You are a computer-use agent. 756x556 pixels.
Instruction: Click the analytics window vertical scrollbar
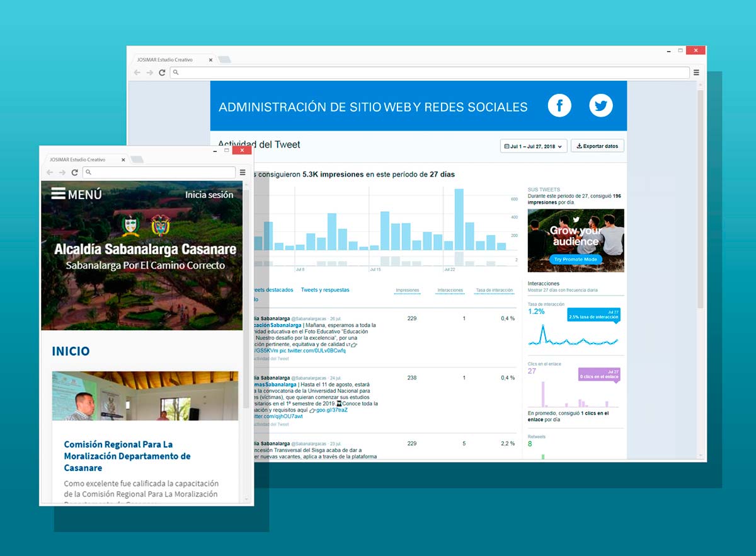click(701, 199)
